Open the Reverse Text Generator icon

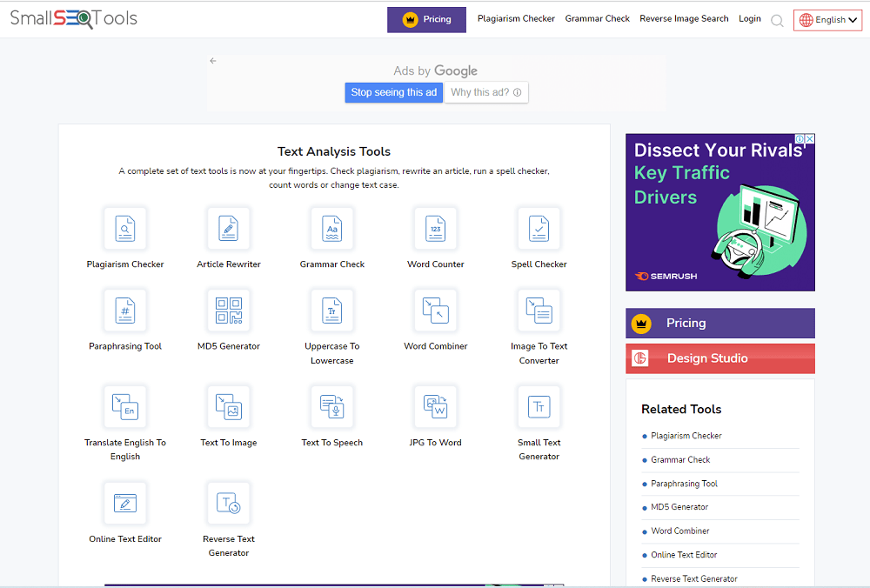click(x=229, y=504)
